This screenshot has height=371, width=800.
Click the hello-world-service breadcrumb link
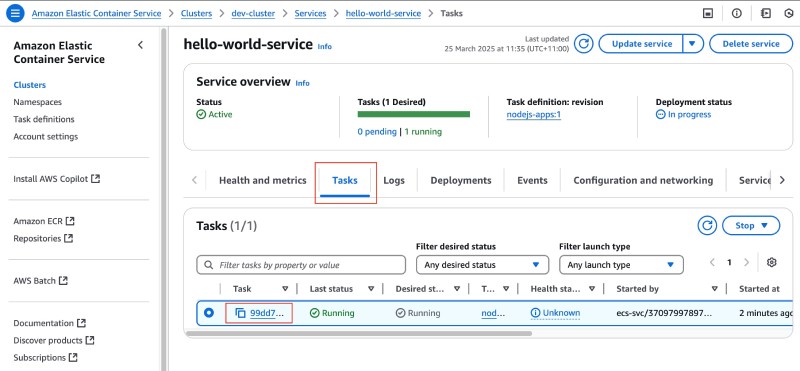pyautogui.click(x=383, y=13)
